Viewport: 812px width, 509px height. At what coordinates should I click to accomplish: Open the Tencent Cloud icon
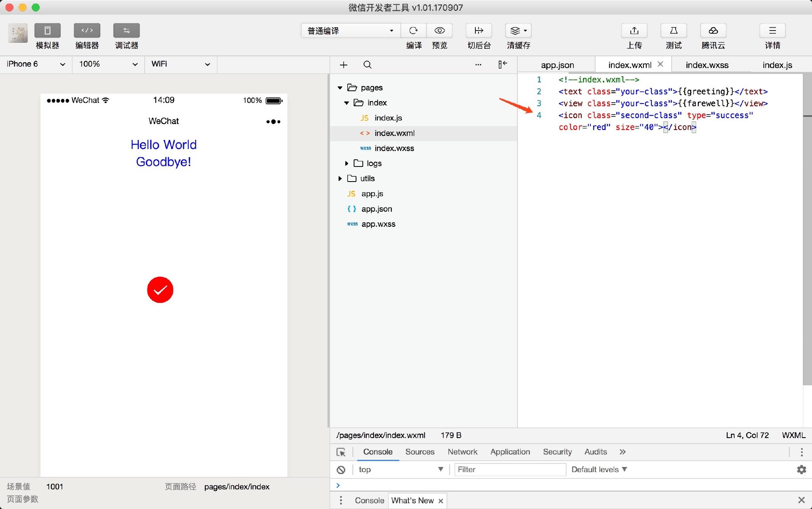point(713,31)
